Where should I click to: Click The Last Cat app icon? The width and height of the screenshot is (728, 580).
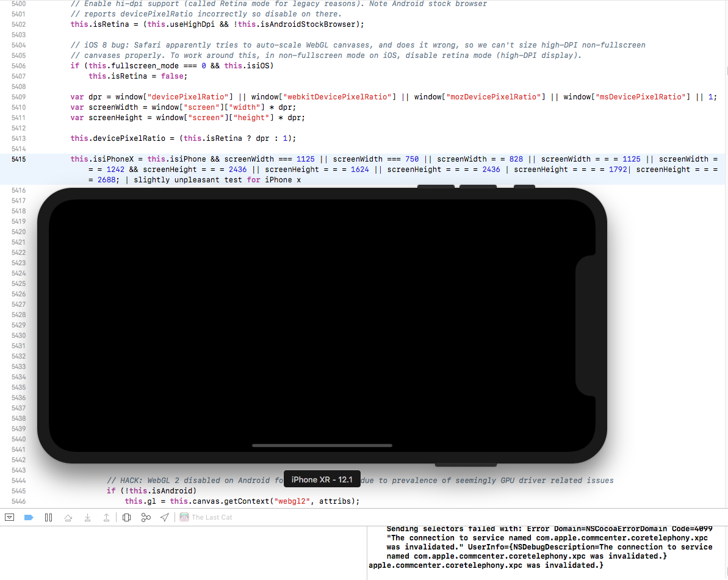point(184,517)
